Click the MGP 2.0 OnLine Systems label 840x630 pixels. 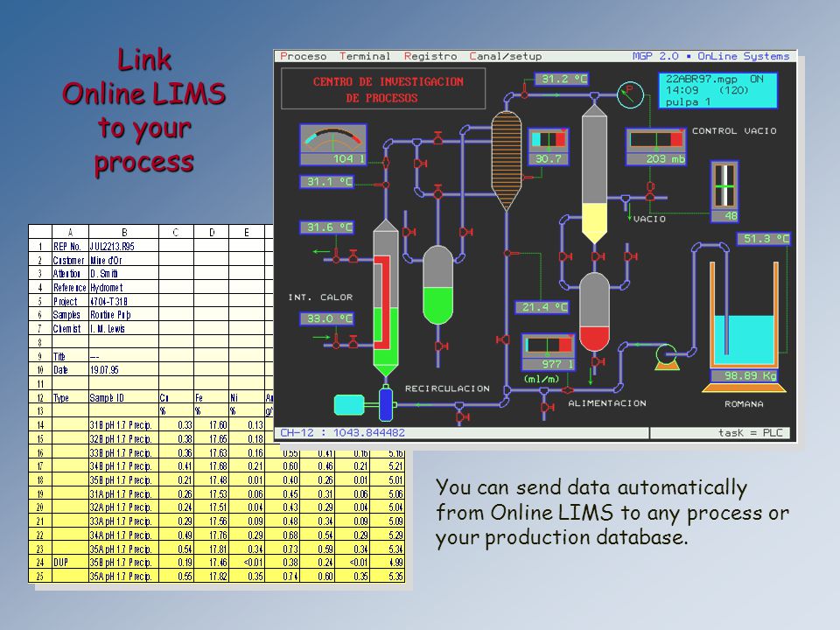pos(710,56)
